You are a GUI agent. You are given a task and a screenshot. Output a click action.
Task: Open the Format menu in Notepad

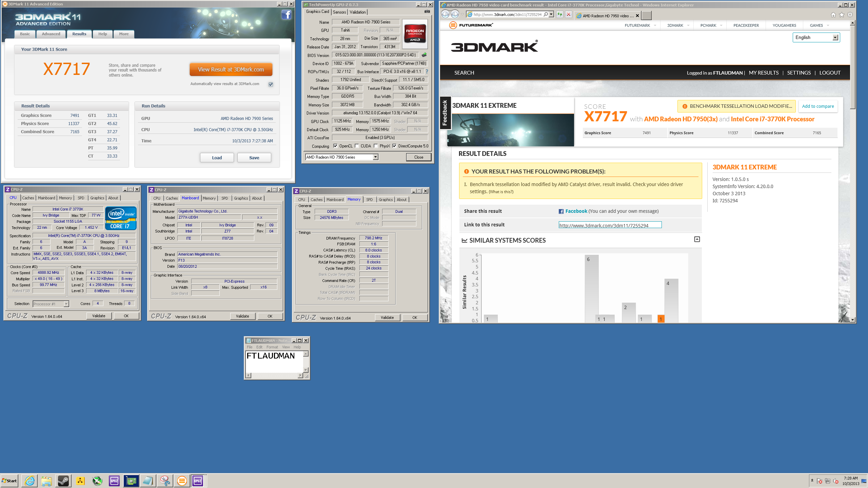coord(272,347)
